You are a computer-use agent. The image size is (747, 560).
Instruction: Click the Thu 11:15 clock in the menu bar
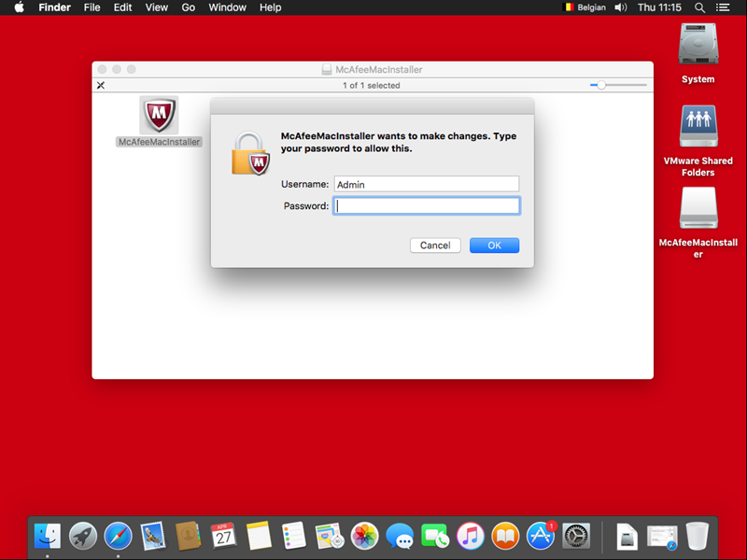[x=659, y=7]
